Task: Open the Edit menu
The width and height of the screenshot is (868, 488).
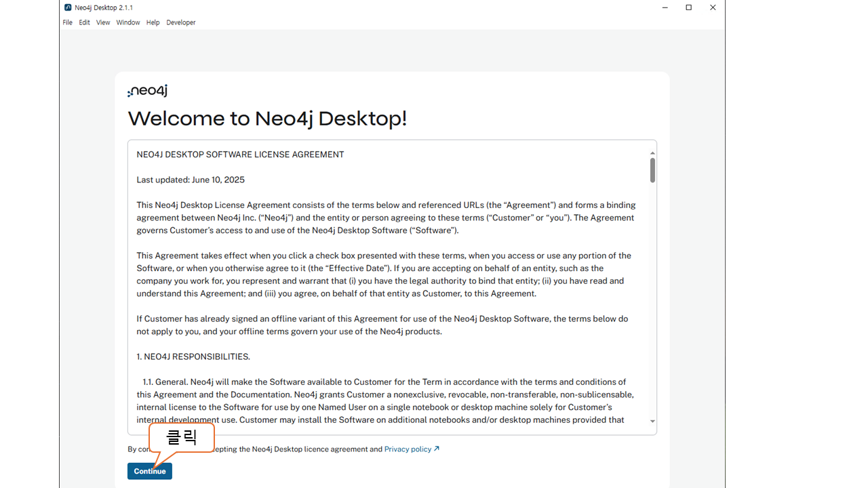Action: tap(84, 22)
